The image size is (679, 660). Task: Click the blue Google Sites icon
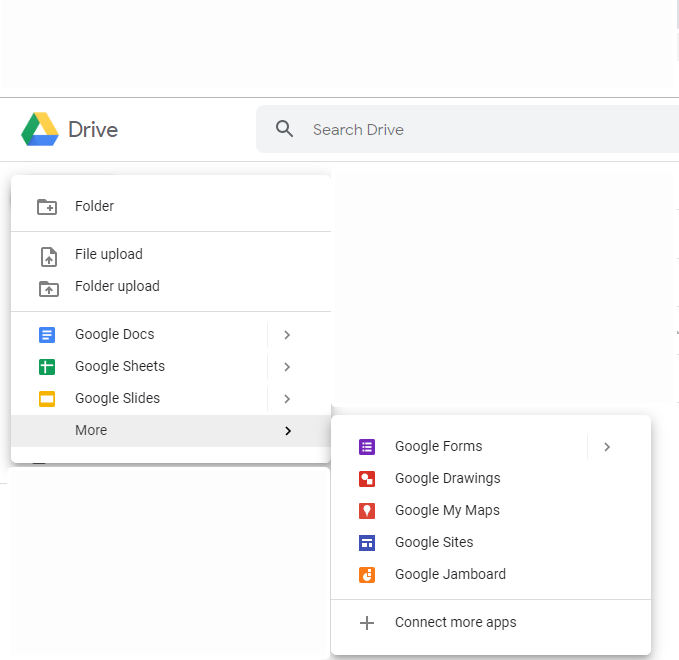(367, 543)
